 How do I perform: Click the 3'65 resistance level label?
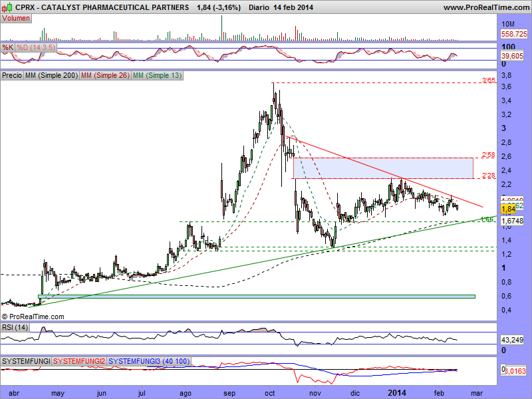click(x=489, y=80)
